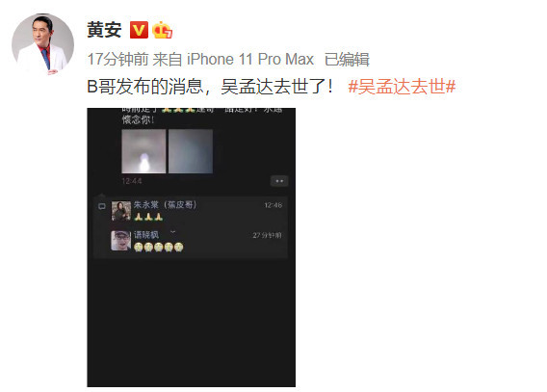Viewport: 547px width, 392px height.
Task: Expand the small chevron after 谭晓枫
Action: (172, 232)
